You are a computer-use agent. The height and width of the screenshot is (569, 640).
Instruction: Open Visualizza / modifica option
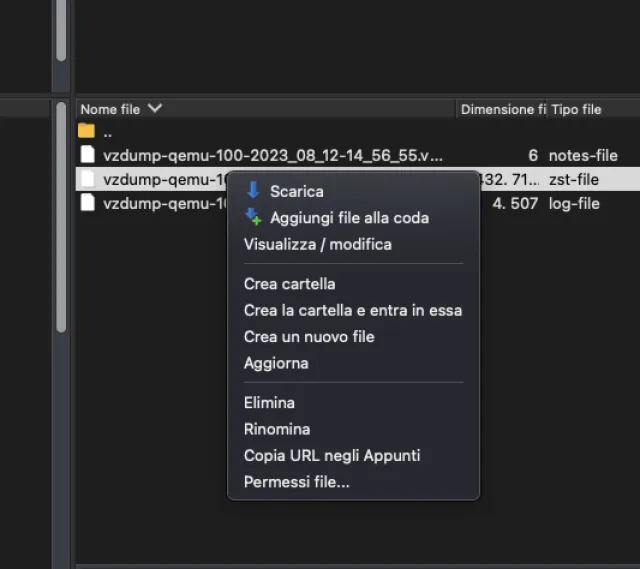click(x=318, y=244)
